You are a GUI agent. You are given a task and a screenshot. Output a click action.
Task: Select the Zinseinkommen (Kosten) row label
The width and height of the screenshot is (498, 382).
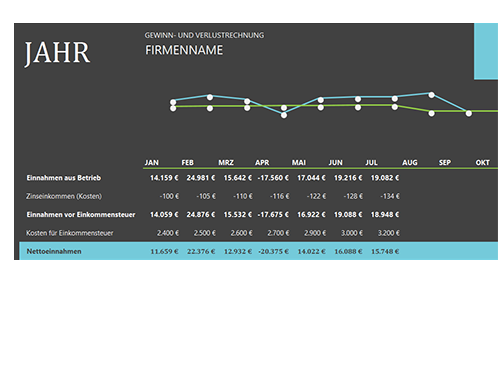click(64, 196)
